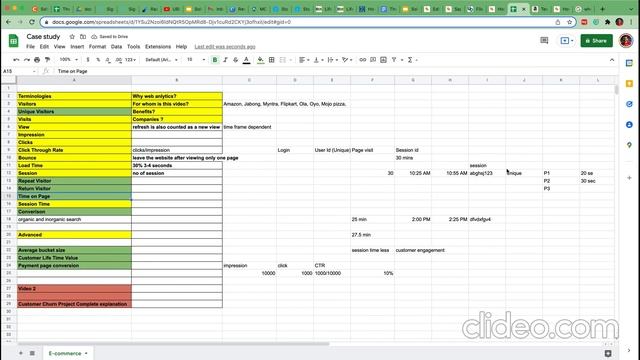This screenshot has width=640, height=360.
Task: Open the Tools menu
Action: coord(133,47)
